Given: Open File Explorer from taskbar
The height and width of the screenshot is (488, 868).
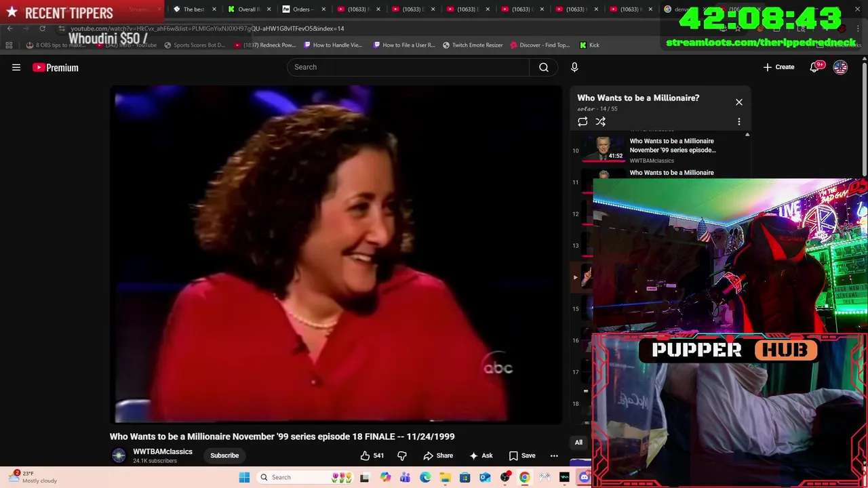Looking at the screenshot, I should point(445,477).
